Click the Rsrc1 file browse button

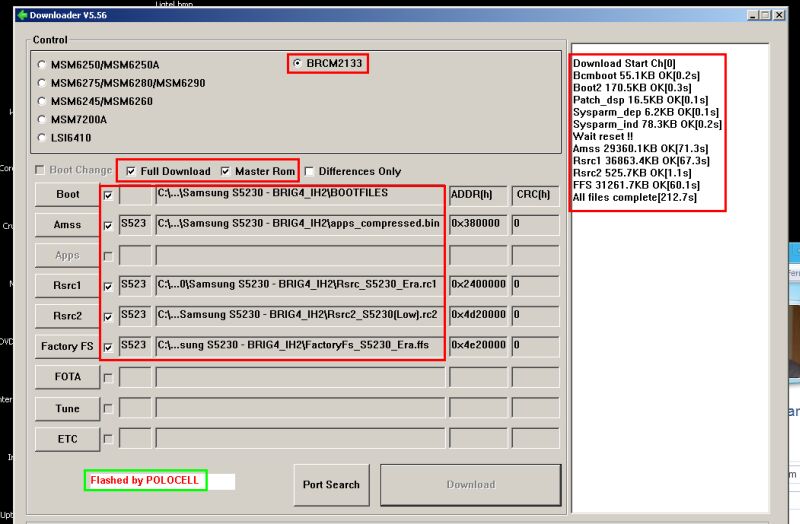point(67,286)
